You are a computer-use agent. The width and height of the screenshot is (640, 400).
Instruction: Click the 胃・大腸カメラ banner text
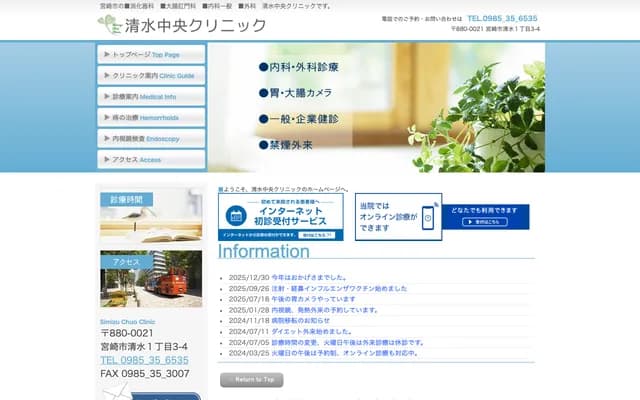pyautogui.click(x=296, y=93)
